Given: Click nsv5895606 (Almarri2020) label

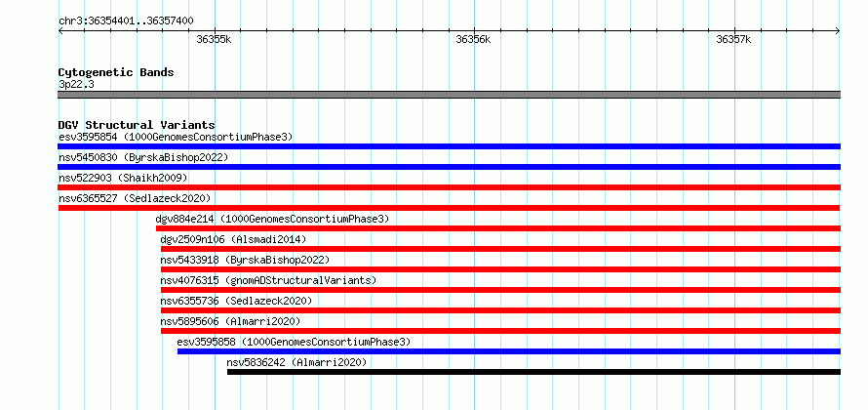Looking at the screenshot, I should click(x=230, y=321).
